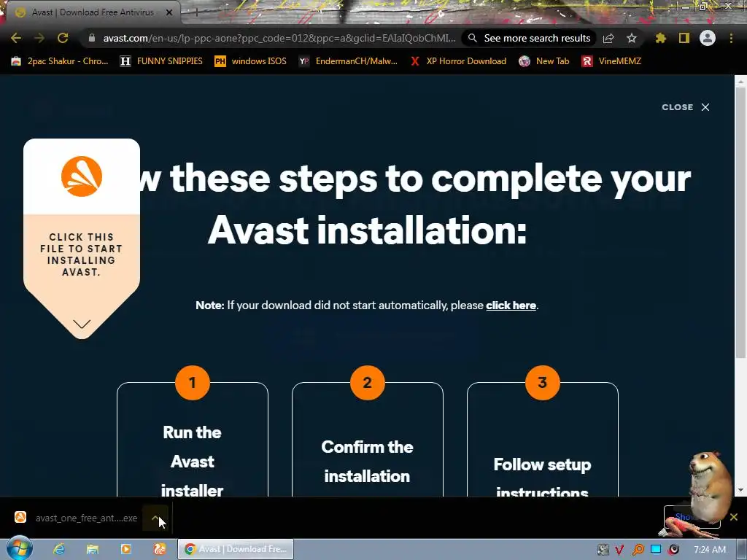
Task: Expand download item options arrow
Action: (x=155, y=518)
